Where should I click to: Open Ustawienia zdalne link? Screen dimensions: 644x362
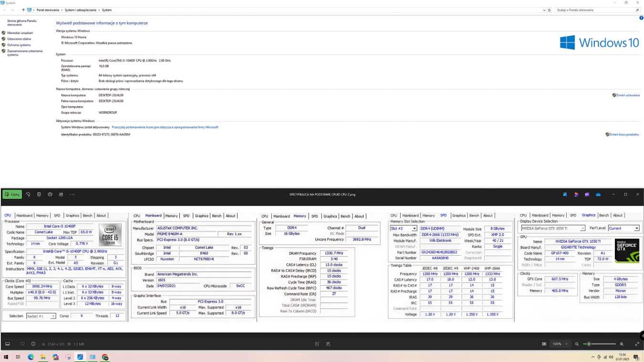pos(19,39)
